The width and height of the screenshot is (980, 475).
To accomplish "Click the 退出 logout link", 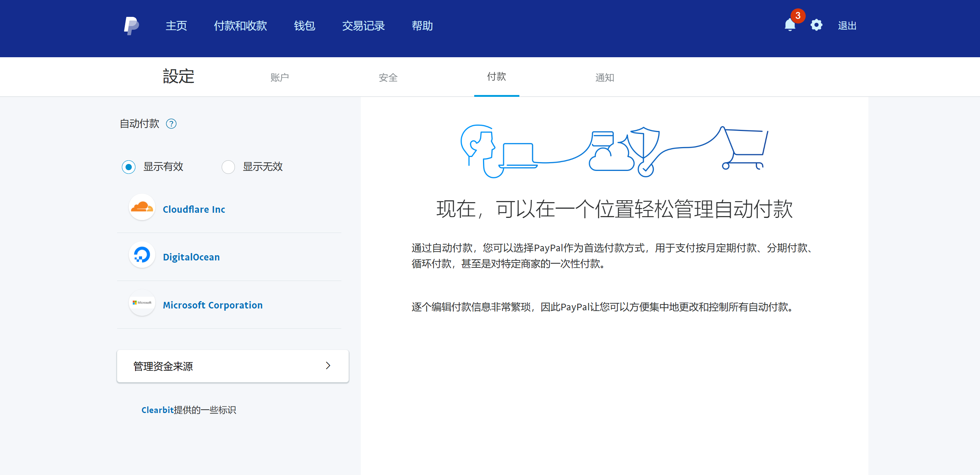I will tap(847, 26).
